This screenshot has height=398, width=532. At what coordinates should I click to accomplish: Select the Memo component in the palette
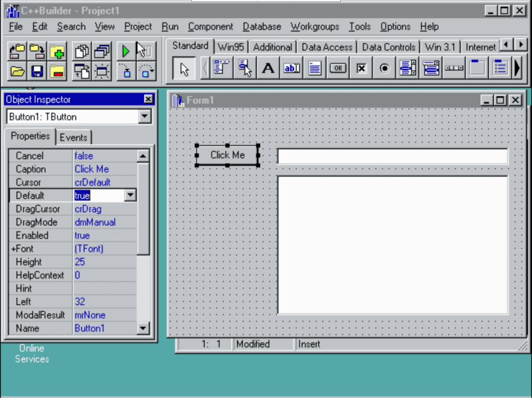coord(314,68)
